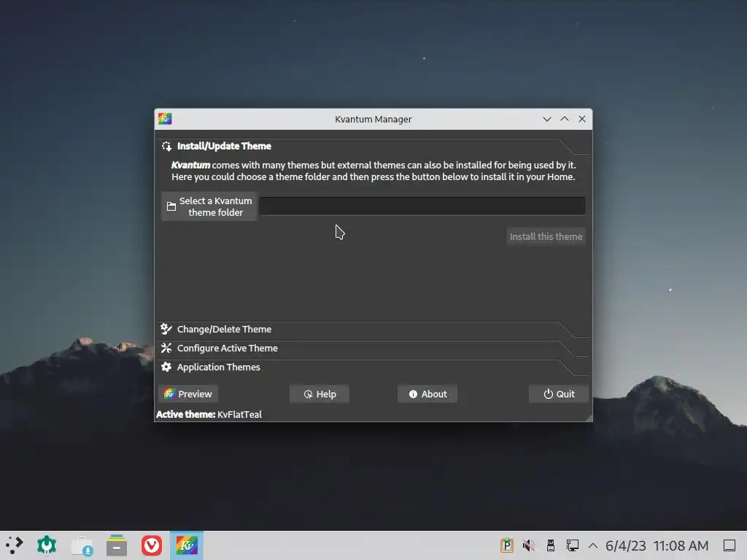Click the Kvantum icon in title bar
The width and height of the screenshot is (747, 560).
(x=166, y=119)
